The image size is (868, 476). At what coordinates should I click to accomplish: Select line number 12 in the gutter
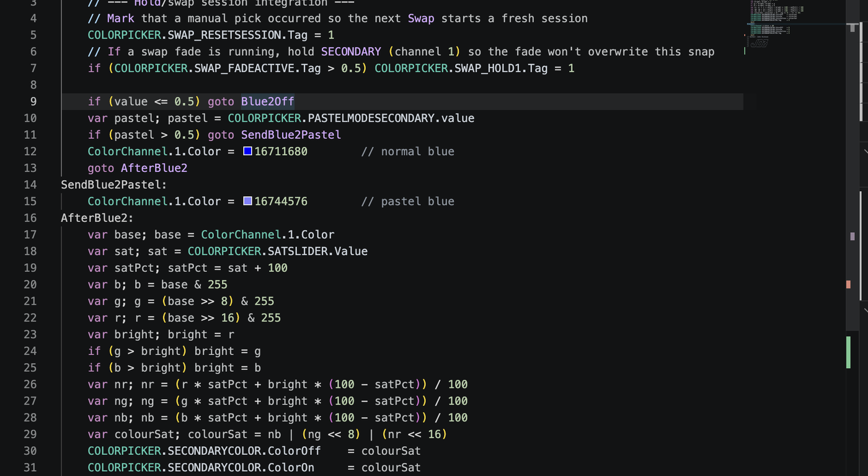[30, 151]
